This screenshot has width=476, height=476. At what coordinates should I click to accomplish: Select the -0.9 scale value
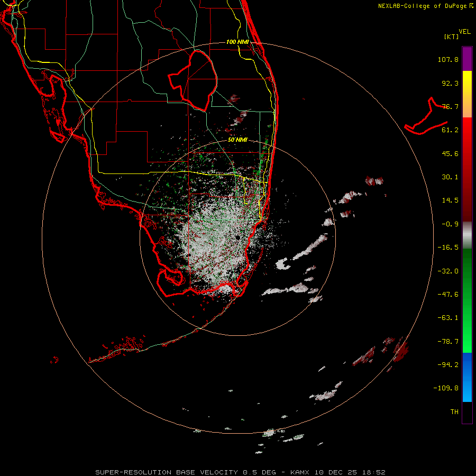[450, 224]
